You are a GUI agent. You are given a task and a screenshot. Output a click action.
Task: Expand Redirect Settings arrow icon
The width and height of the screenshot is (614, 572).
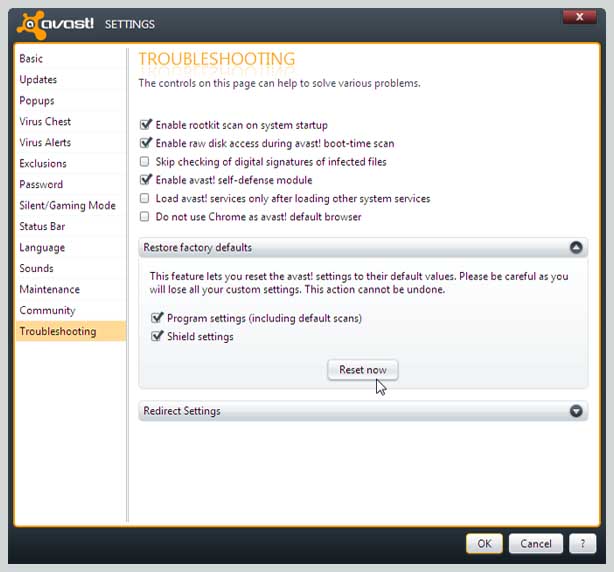pyautogui.click(x=576, y=411)
